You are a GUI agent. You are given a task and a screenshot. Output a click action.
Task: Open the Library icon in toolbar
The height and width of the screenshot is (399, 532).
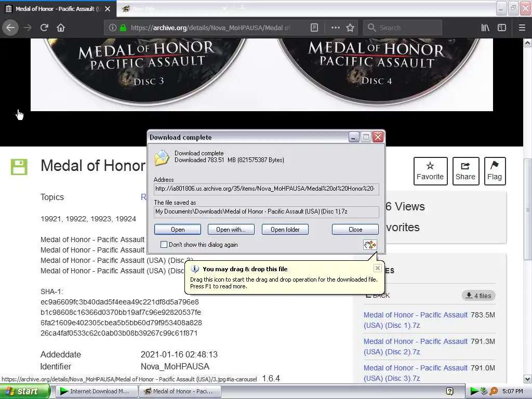pos(485,28)
